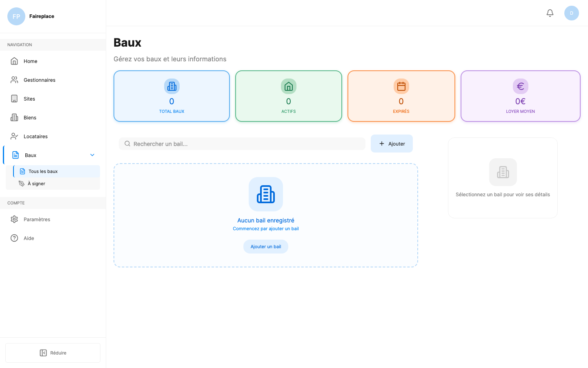Click the Aide help icon
The image size is (588, 368).
[x=14, y=238]
